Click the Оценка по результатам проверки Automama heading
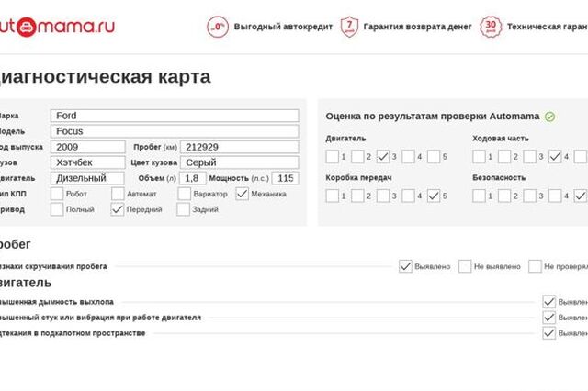Viewport: 588px width, 391px height. coord(433,117)
